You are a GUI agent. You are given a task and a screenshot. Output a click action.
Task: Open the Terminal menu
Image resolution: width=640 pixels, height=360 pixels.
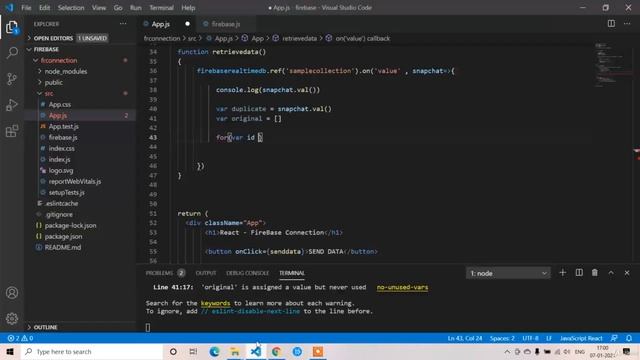[x=161, y=7]
